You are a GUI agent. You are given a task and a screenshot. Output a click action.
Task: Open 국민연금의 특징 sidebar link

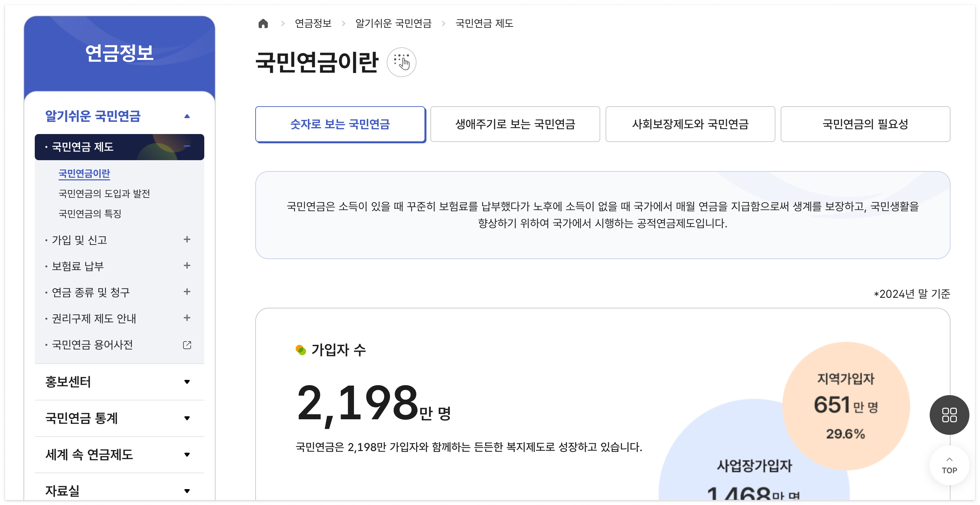pos(90,214)
